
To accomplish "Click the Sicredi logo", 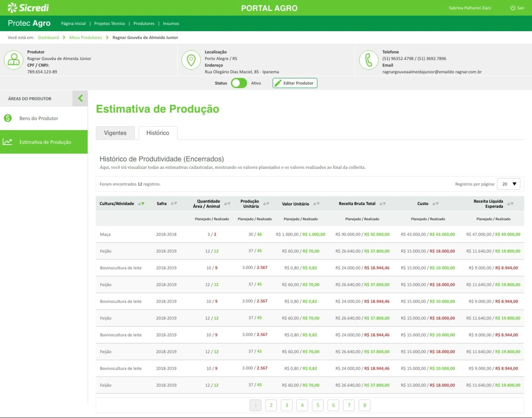I will click(x=28, y=8).
